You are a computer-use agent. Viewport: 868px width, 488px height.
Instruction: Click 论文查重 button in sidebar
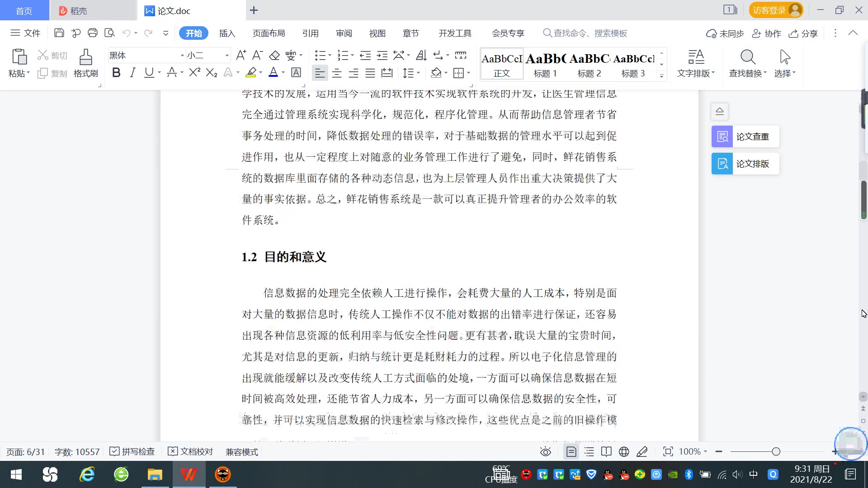(745, 136)
